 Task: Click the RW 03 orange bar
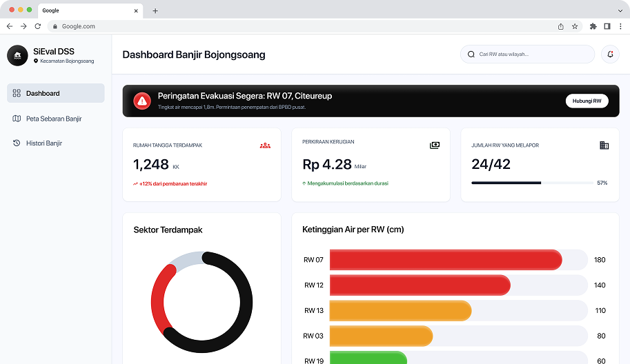click(x=381, y=336)
